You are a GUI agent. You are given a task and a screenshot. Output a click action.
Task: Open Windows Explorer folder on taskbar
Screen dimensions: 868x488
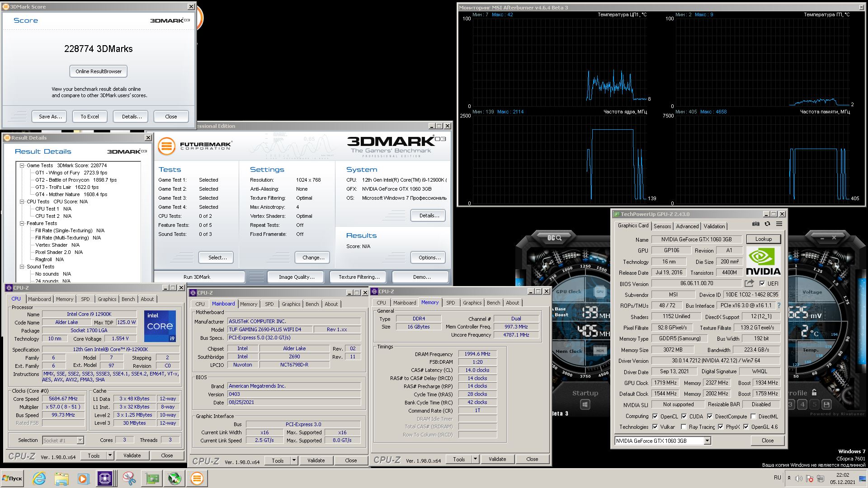pyautogui.click(x=61, y=479)
